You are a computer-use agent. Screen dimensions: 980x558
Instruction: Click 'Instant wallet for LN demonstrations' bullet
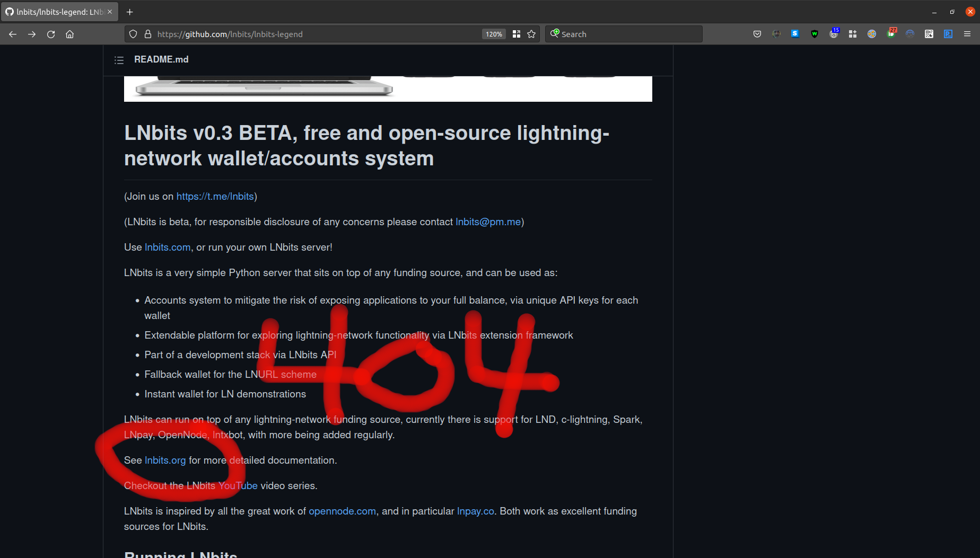pyautogui.click(x=225, y=394)
